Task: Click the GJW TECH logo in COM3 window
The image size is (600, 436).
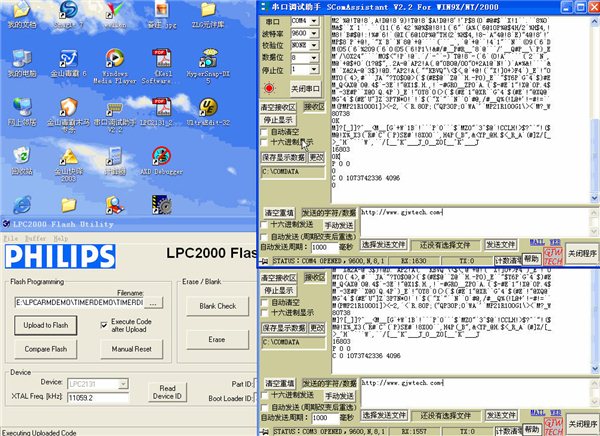Action: click(x=553, y=427)
